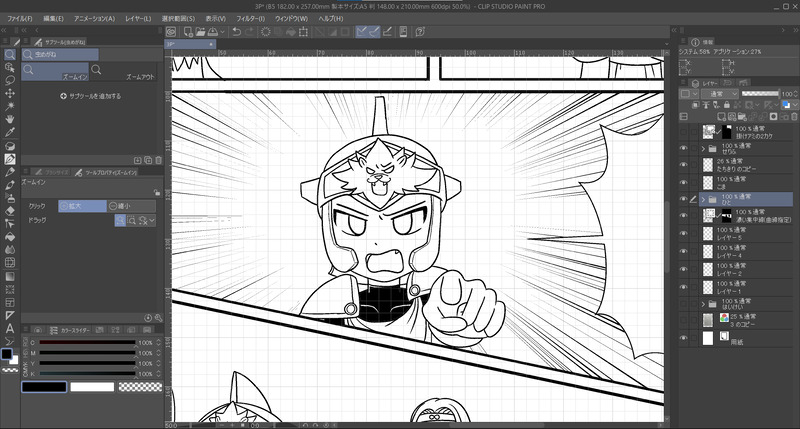
Task: Create a new layer folder
Action: click(742, 117)
